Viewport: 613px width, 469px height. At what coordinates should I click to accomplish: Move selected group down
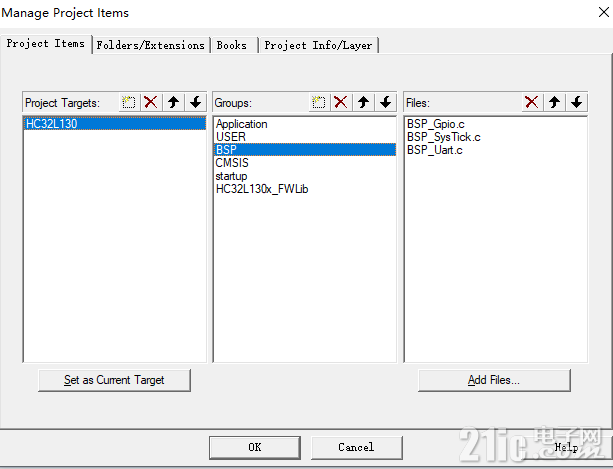(x=386, y=103)
